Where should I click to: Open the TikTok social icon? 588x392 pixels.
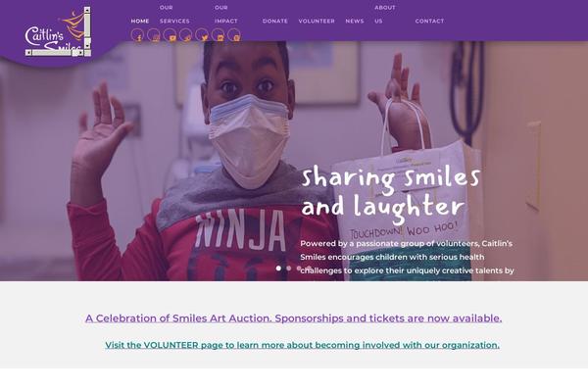185,35
